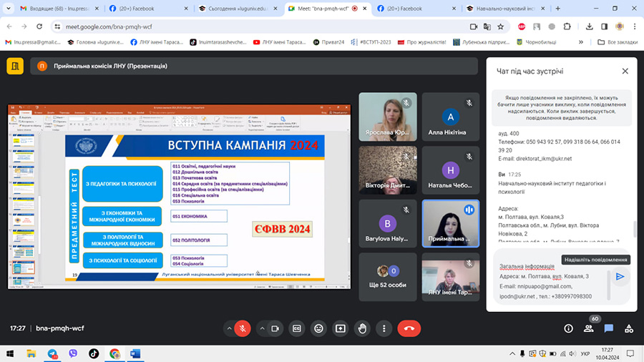
Task: Select Вікторія Дмит... video tile
Action: [x=388, y=170]
